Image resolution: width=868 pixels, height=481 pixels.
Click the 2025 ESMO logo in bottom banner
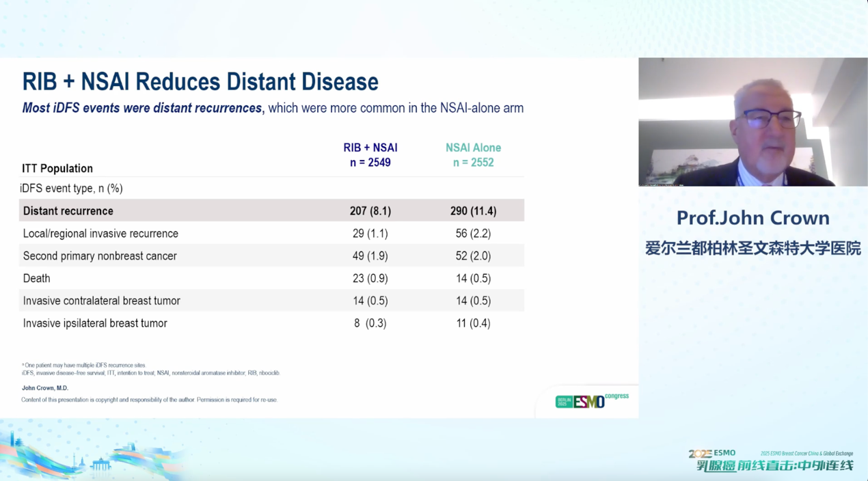tap(711, 453)
